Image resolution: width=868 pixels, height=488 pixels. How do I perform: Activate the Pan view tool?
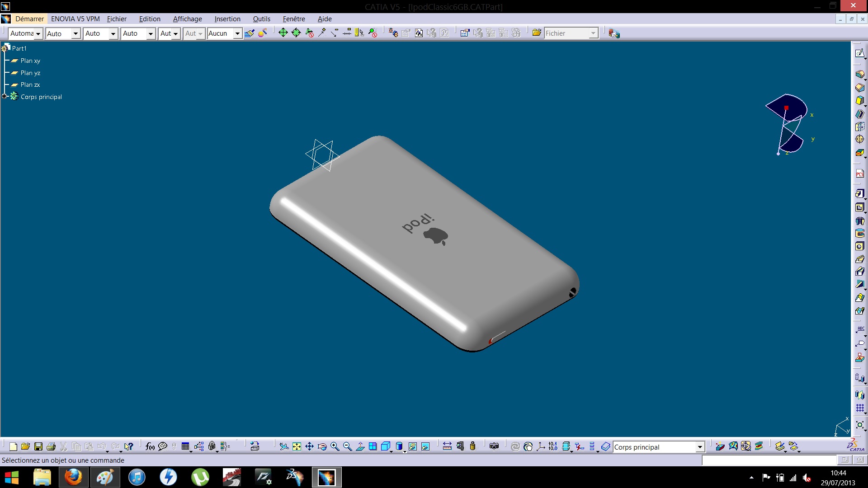(x=309, y=447)
